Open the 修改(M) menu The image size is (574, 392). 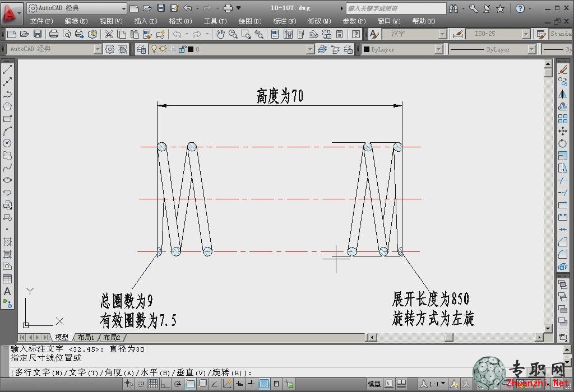320,21
